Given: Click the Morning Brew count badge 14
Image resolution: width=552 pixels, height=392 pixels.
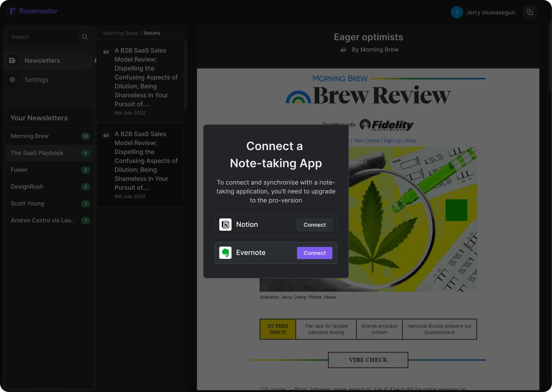Looking at the screenshot, I should [86, 136].
